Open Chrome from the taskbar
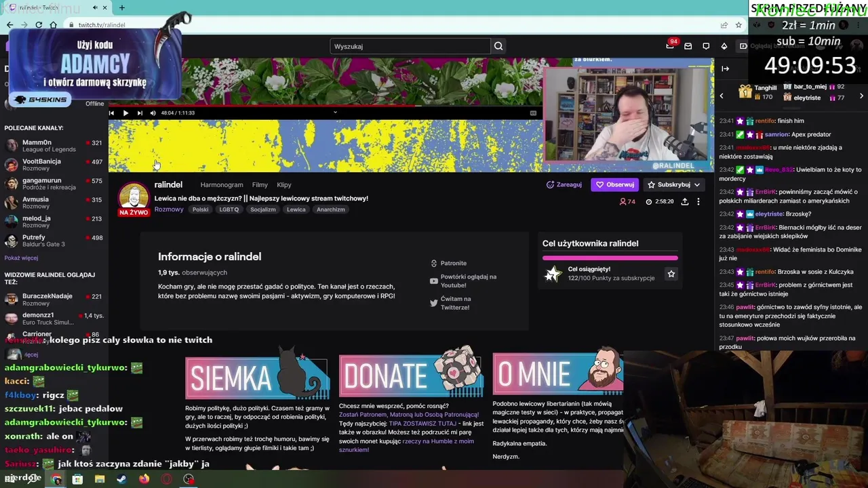868x488 pixels. (56, 479)
